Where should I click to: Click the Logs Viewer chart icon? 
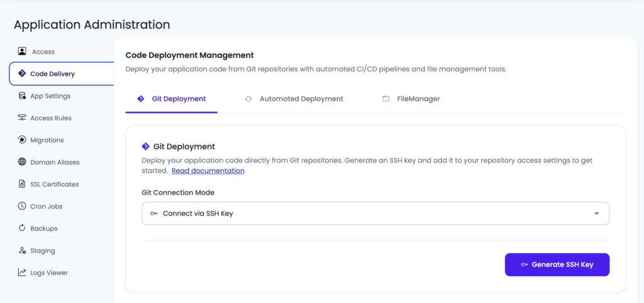[x=22, y=272]
